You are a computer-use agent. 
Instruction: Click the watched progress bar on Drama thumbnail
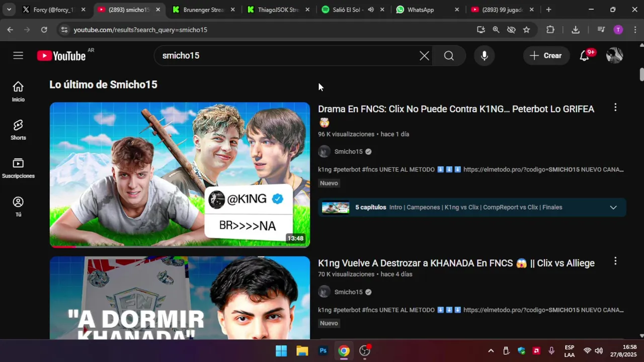63,246
